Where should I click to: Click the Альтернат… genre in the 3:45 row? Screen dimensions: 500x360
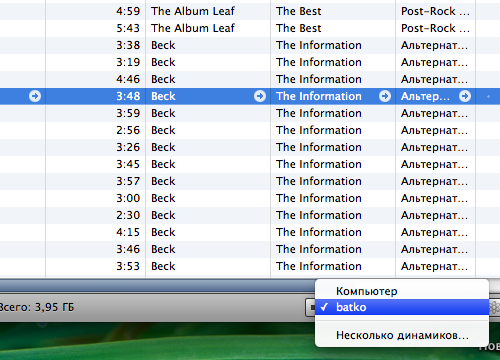pyautogui.click(x=434, y=164)
